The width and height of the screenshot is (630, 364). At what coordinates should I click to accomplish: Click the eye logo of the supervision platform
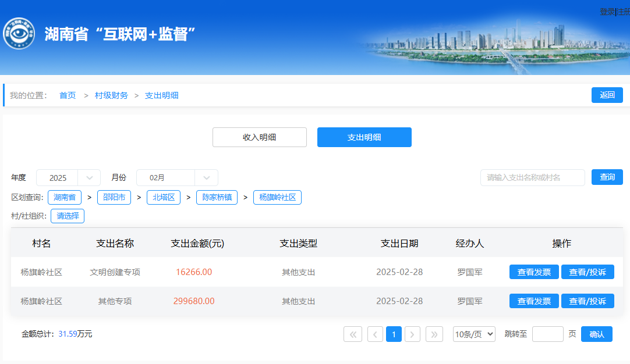pyautogui.click(x=19, y=33)
